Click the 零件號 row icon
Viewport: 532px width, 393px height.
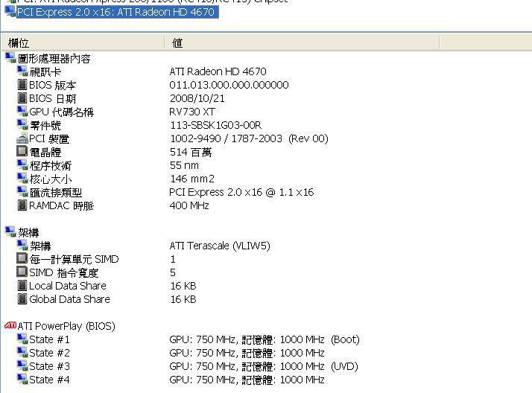22,125
